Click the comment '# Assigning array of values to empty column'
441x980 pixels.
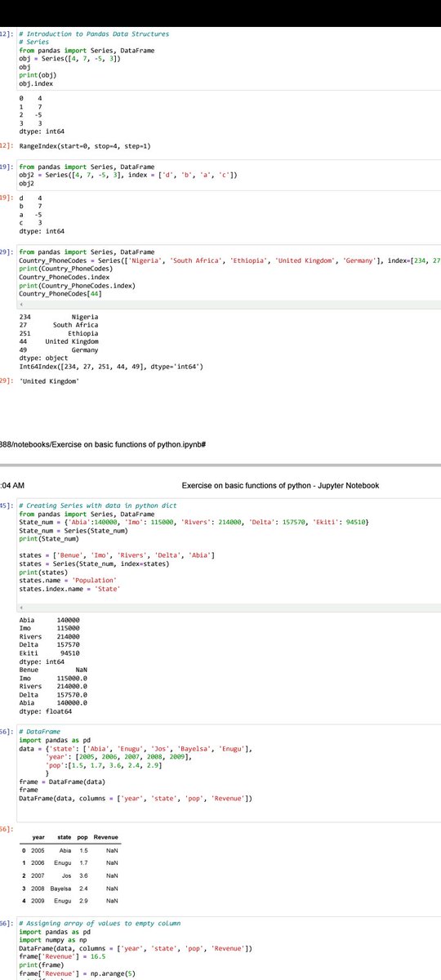tap(100, 923)
